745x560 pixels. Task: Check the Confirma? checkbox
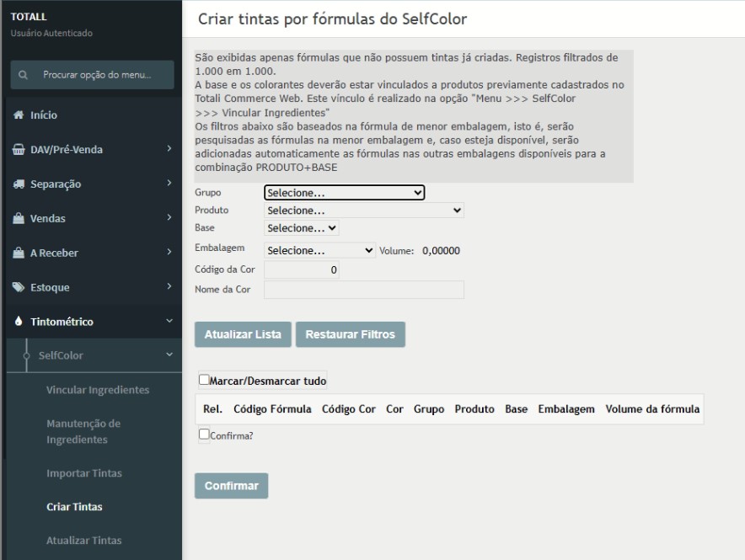click(204, 435)
